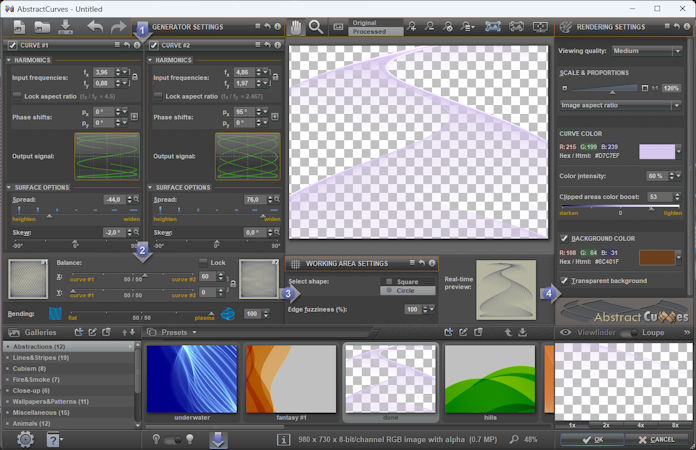Select the underwater preset thumbnail

pos(192,379)
